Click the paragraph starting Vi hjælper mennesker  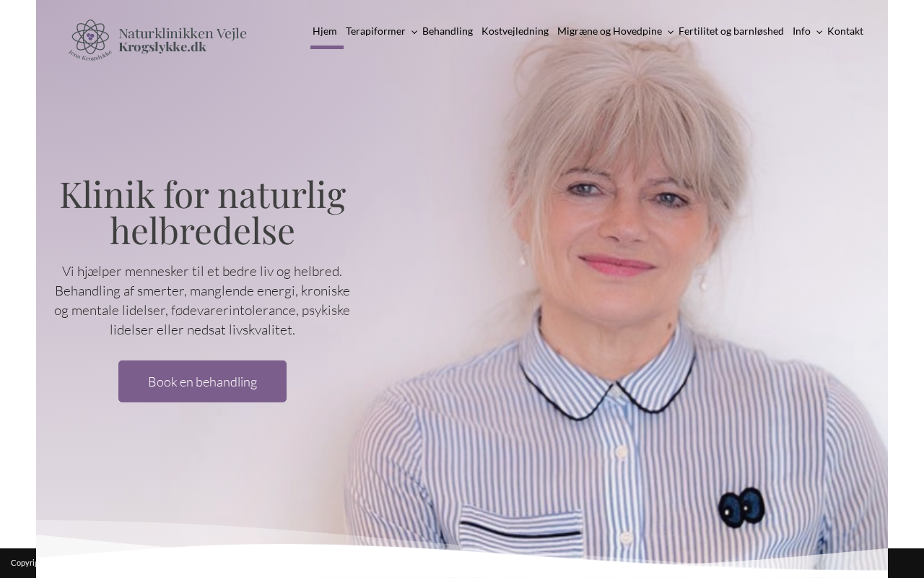click(x=202, y=301)
